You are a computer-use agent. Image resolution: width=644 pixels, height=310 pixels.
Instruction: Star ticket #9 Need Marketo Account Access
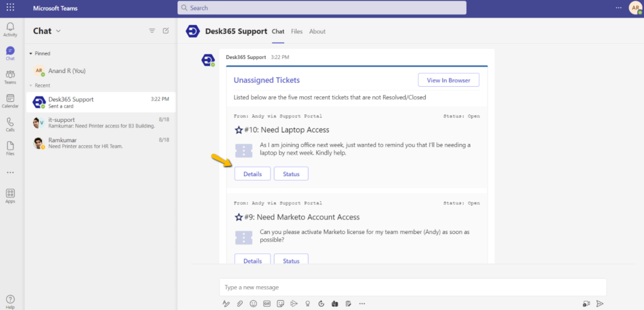tap(238, 217)
